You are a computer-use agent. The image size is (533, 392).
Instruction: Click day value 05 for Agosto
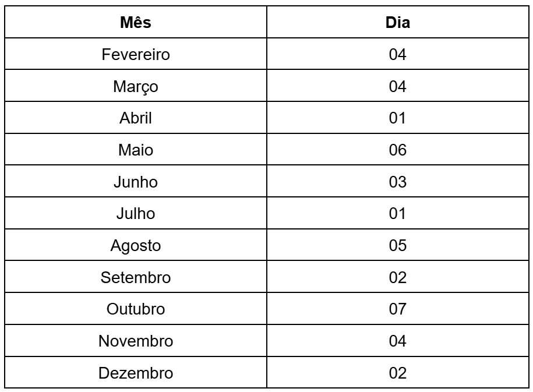(397, 246)
